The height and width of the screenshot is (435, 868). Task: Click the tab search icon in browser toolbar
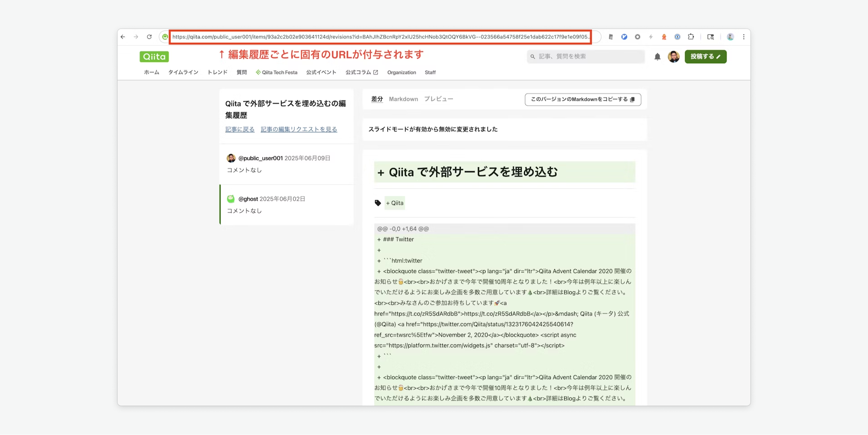coord(711,37)
